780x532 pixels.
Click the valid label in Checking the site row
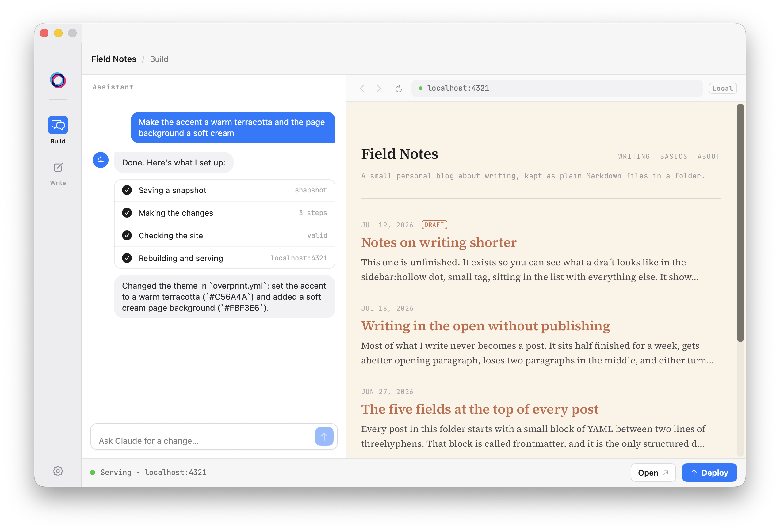pyautogui.click(x=317, y=235)
